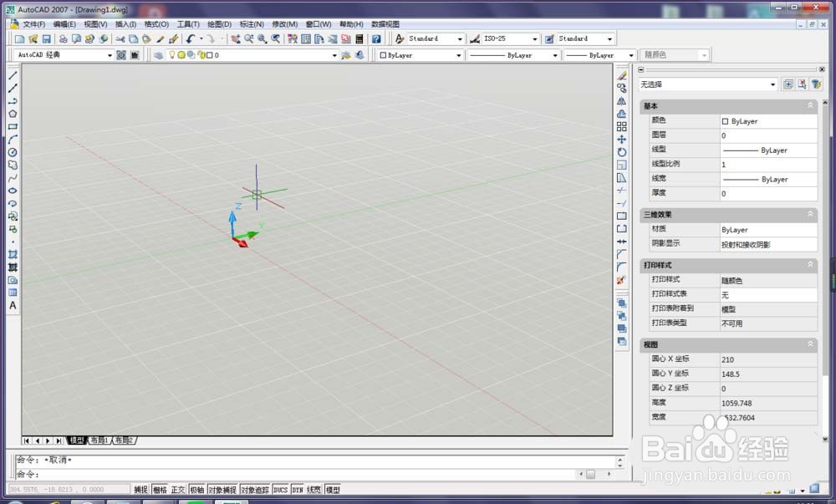836x504 pixels.
Task: Click the New drawing icon
Action: pyautogui.click(x=20, y=39)
